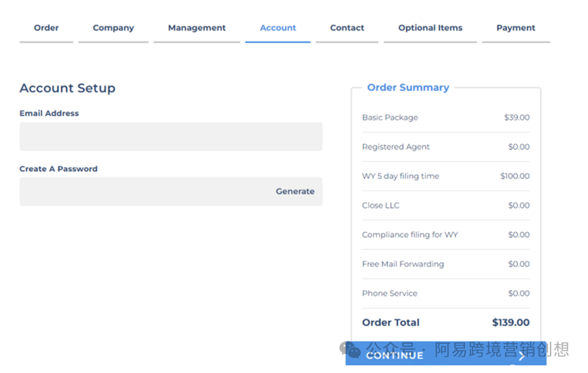The height and width of the screenshot is (373, 588).
Task: Open the Contact step tab
Action: tap(347, 28)
